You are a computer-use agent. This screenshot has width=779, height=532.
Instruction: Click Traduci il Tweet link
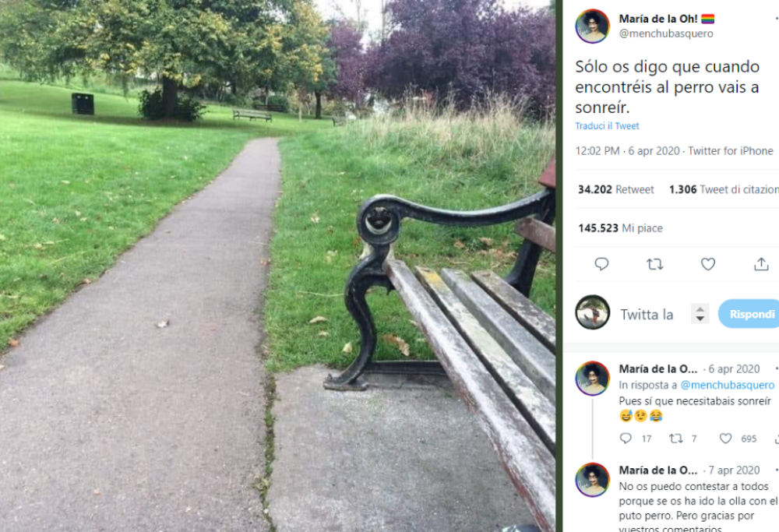[x=607, y=126]
